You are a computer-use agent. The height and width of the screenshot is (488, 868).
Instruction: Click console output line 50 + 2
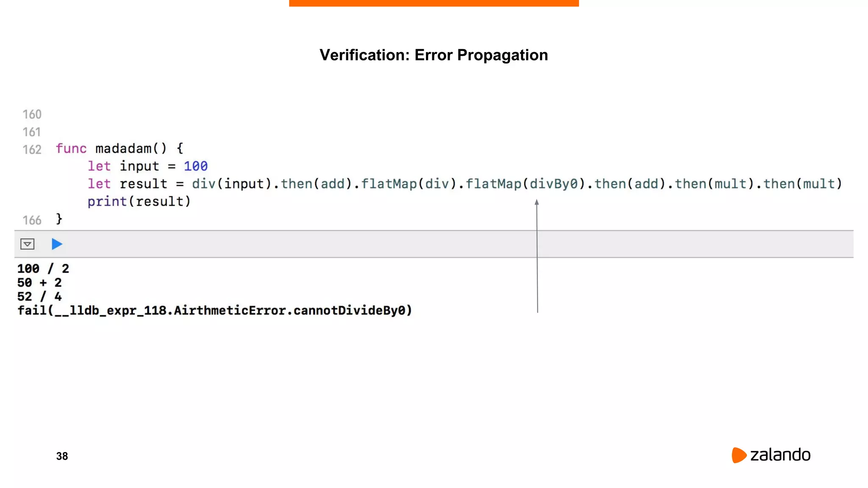(x=39, y=283)
